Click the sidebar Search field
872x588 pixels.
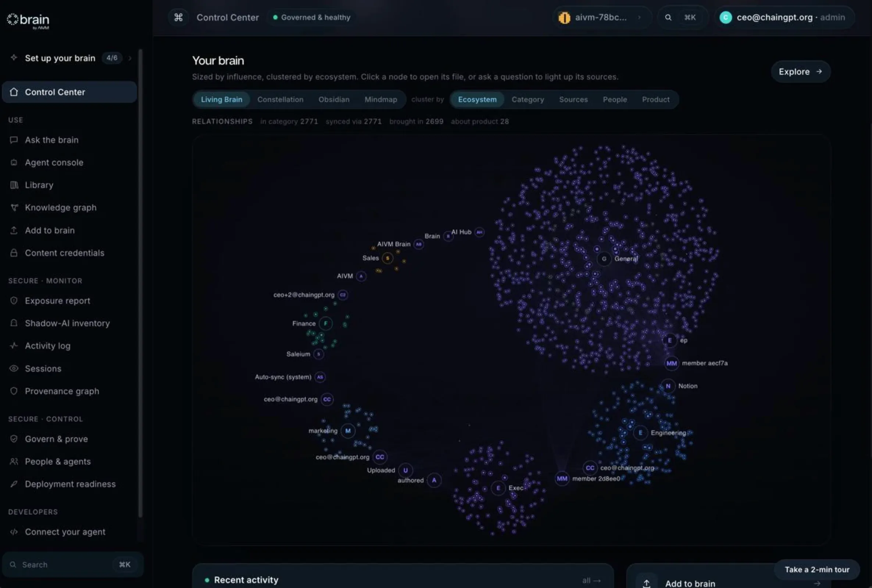click(73, 564)
